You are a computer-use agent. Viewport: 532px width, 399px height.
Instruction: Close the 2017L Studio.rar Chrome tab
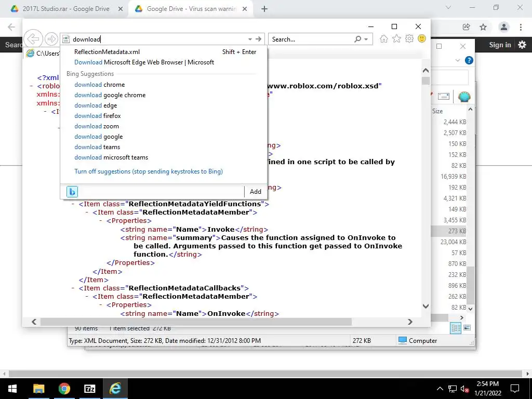(x=121, y=9)
